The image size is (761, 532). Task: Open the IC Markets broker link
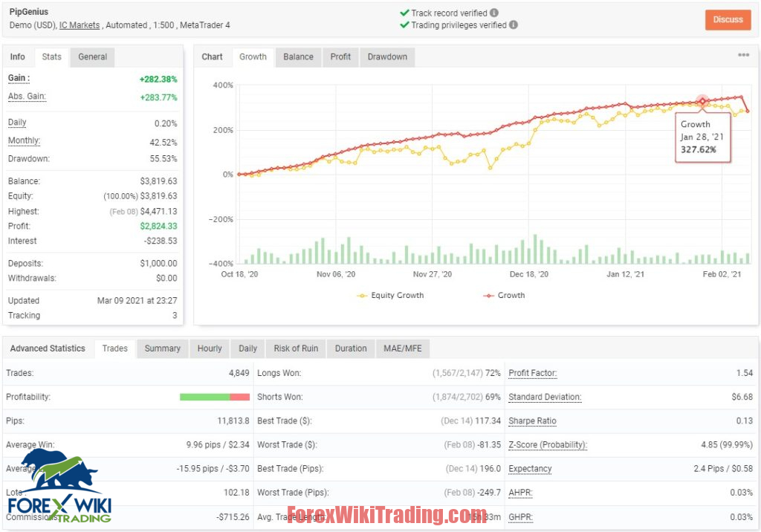[x=80, y=25]
